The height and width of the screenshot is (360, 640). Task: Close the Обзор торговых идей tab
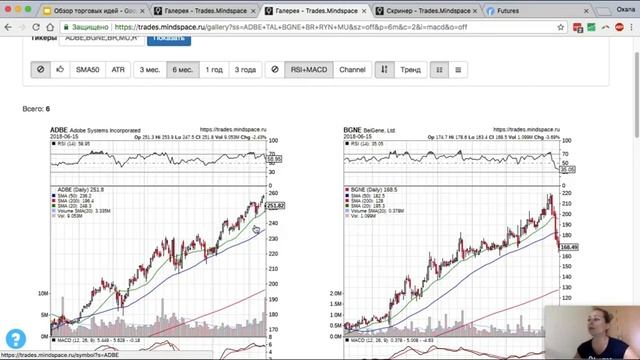click(142, 11)
